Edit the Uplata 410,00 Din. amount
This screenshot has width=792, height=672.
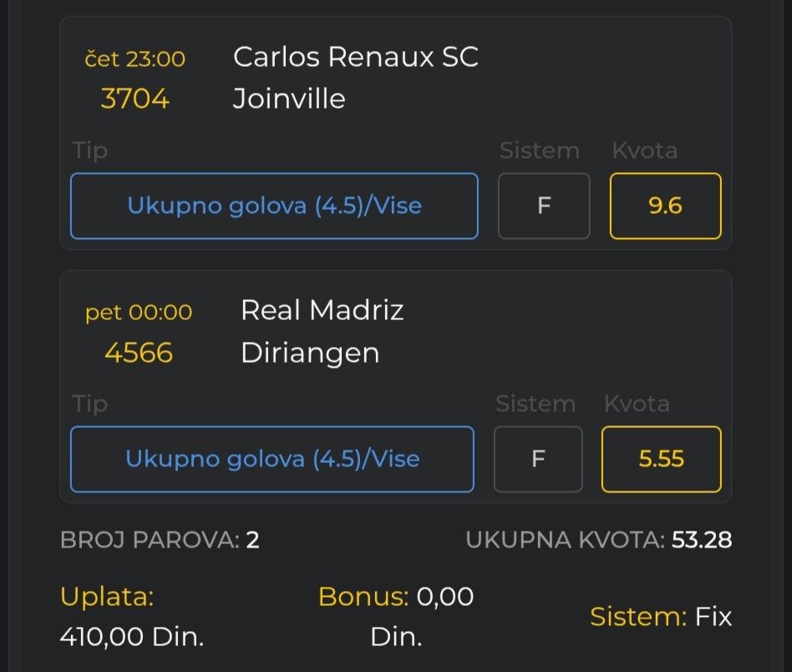pos(132,637)
